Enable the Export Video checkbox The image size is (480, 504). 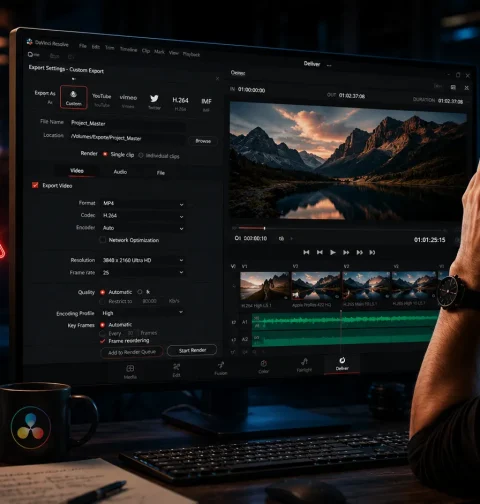coord(35,185)
